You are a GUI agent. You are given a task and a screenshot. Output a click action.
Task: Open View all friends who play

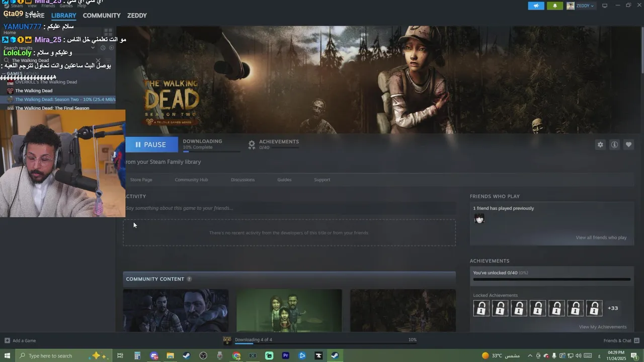pos(601,237)
